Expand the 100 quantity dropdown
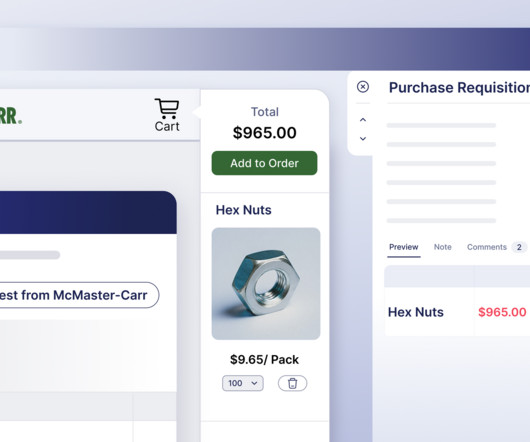Image resolution: width=530 pixels, height=442 pixels. click(243, 383)
